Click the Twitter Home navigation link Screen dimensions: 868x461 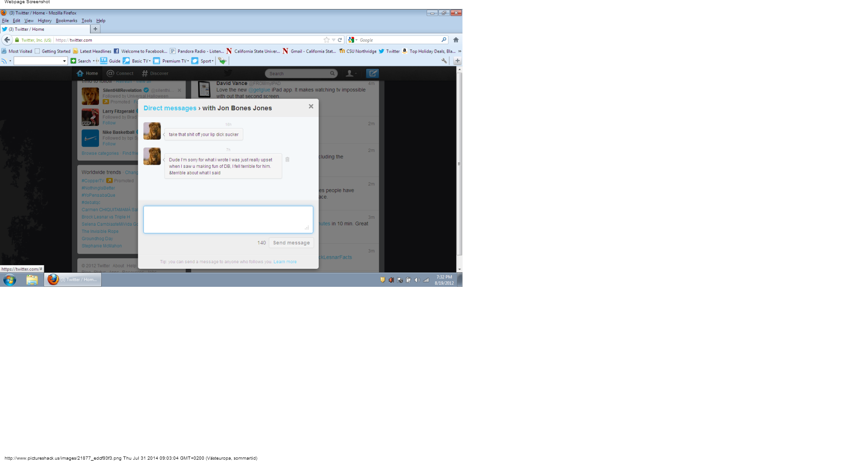point(87,73)
